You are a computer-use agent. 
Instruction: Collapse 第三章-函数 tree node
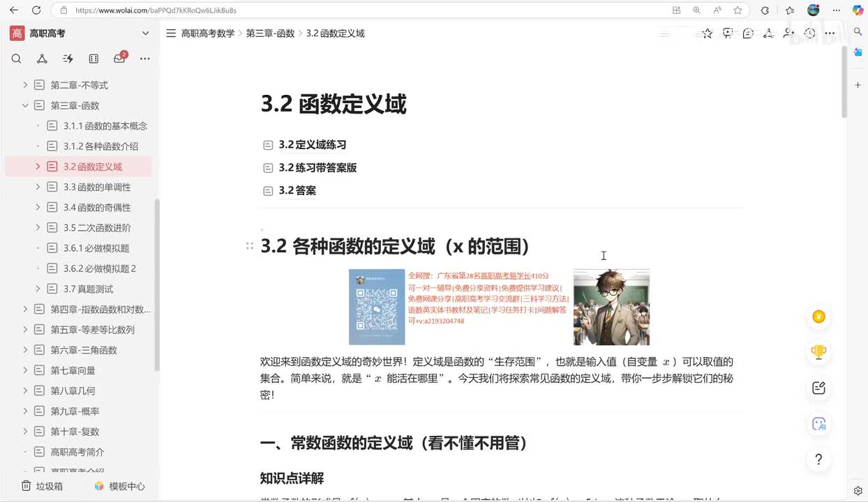tap(25, 105)
